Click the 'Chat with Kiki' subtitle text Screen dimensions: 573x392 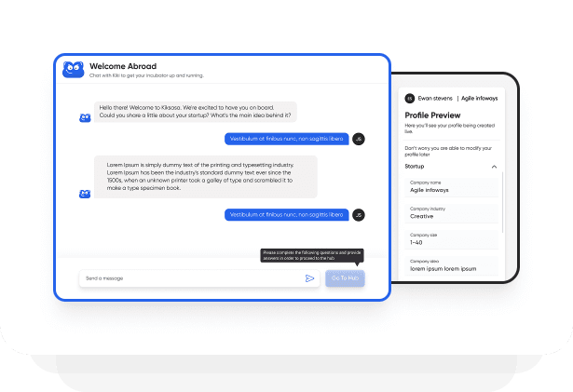pos(146,75)
